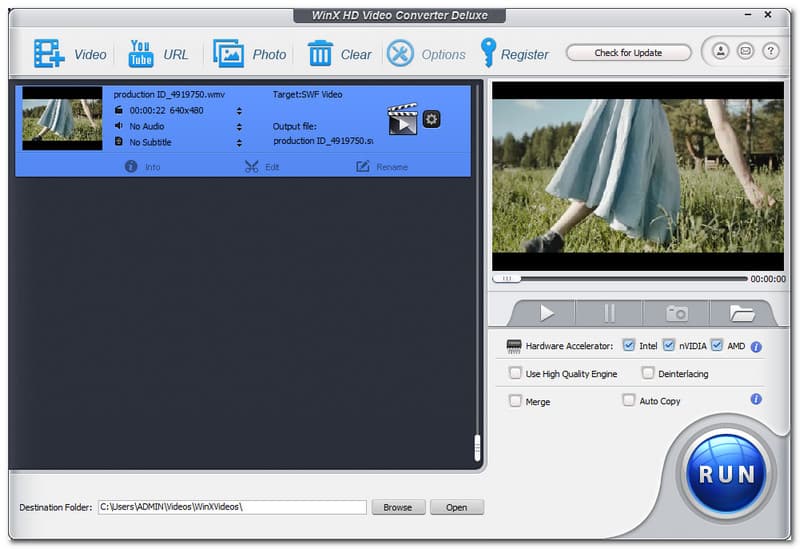
Task: Click Rename in the video item bar
Action: (x=382, y=167)
